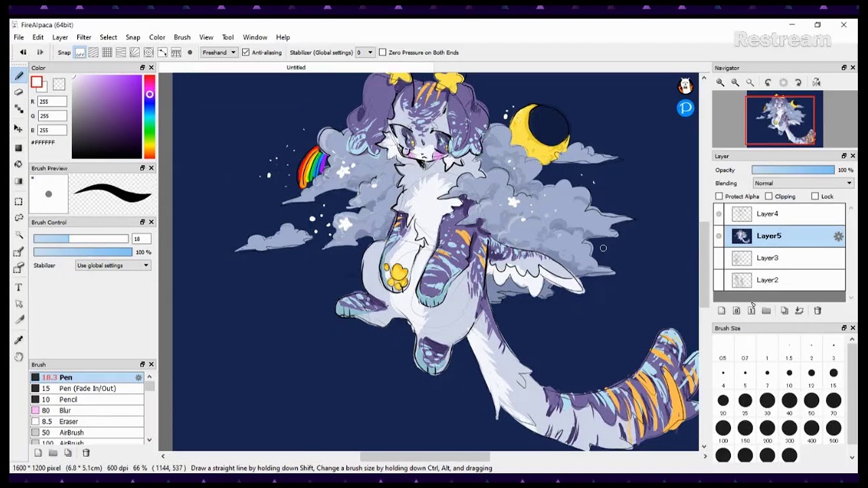Open the Filter menu

[x=84, y=37]
